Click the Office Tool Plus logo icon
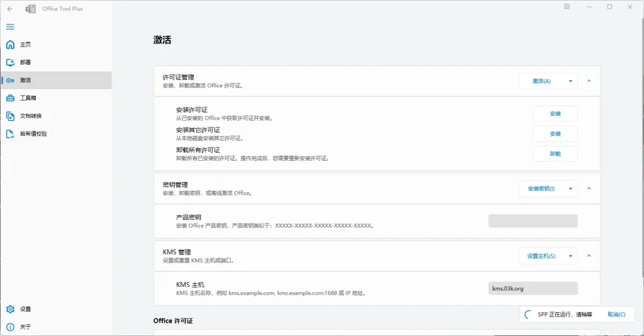 click(30, 9)
